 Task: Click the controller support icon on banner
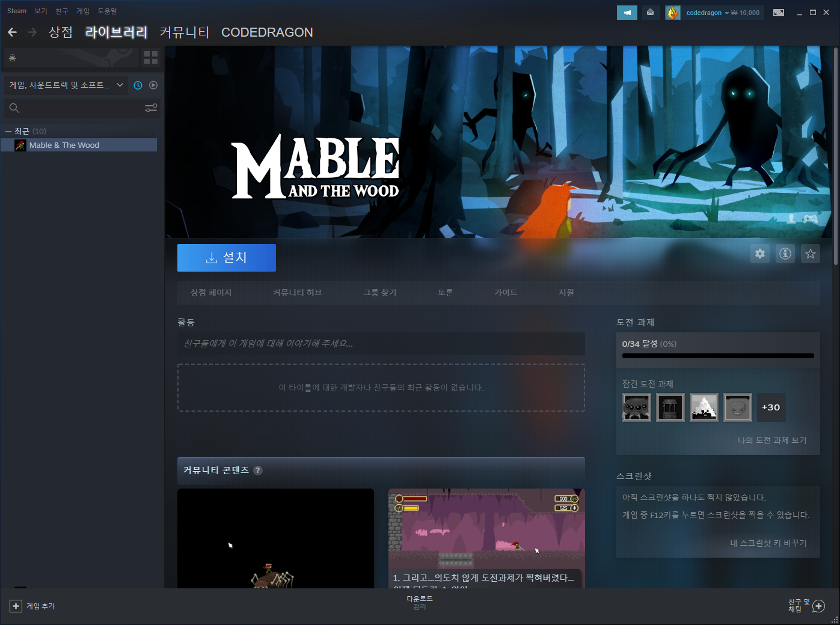click(811, 219)
